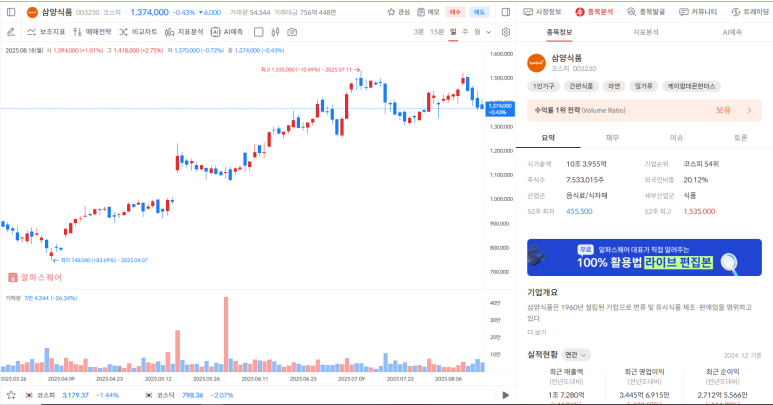Click the header price 1,374,000

149,12
